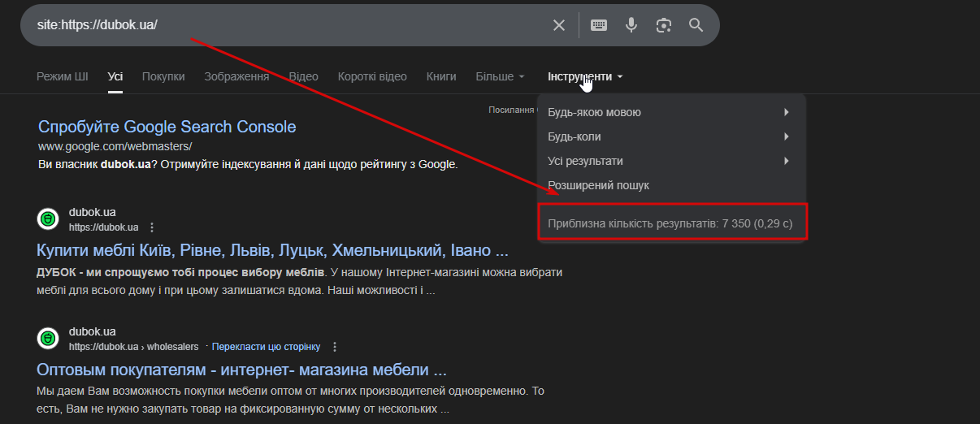Select the Усі tab

pyautogui.click(x=115, y=76)
